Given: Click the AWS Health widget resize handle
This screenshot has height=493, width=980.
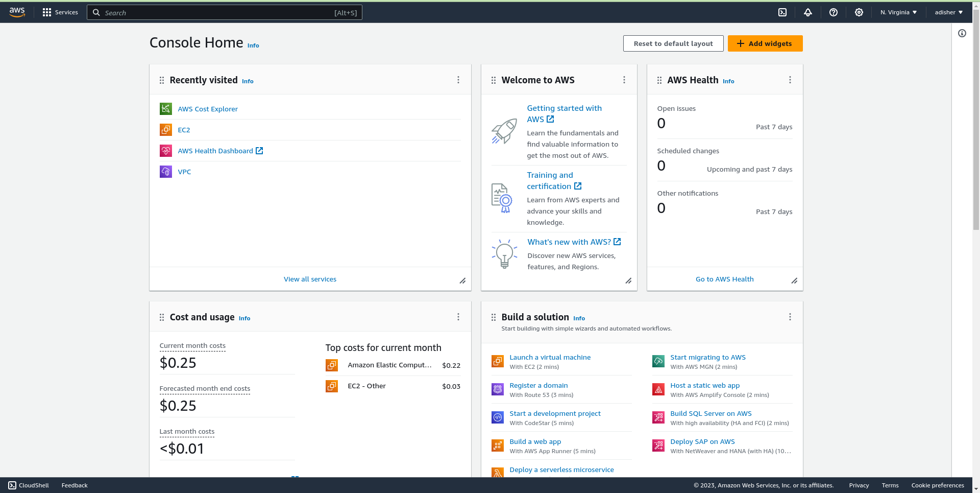Looking at the screenshot, I should [794, 280].
